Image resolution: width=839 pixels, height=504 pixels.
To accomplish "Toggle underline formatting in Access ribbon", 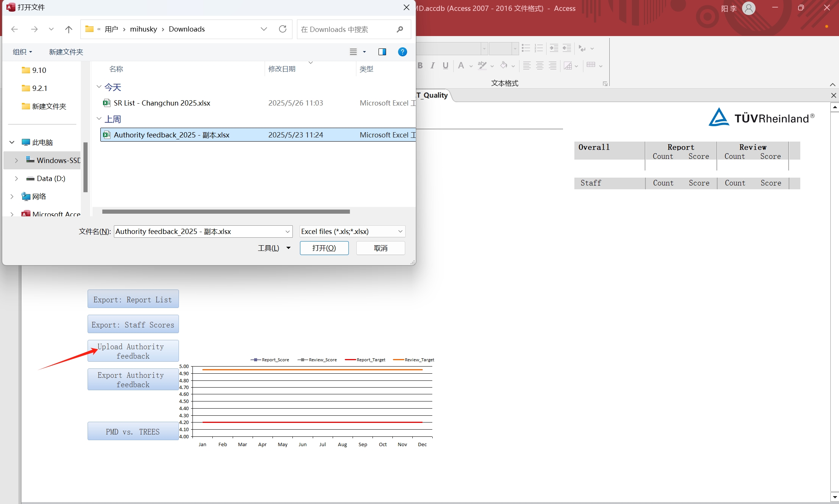I will [445, 66].
